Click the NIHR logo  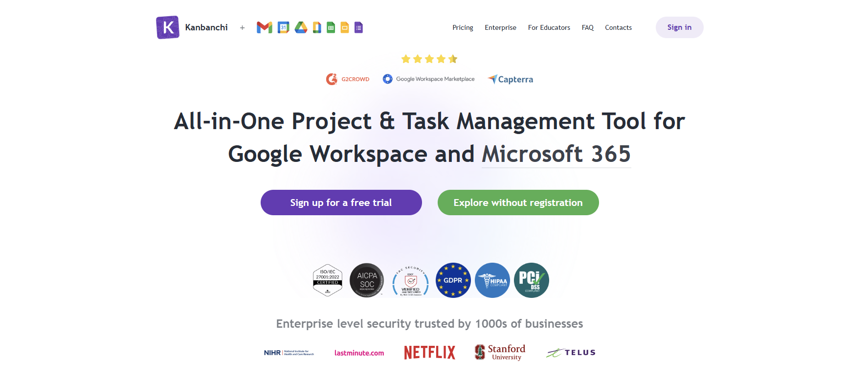click(289, 353)
